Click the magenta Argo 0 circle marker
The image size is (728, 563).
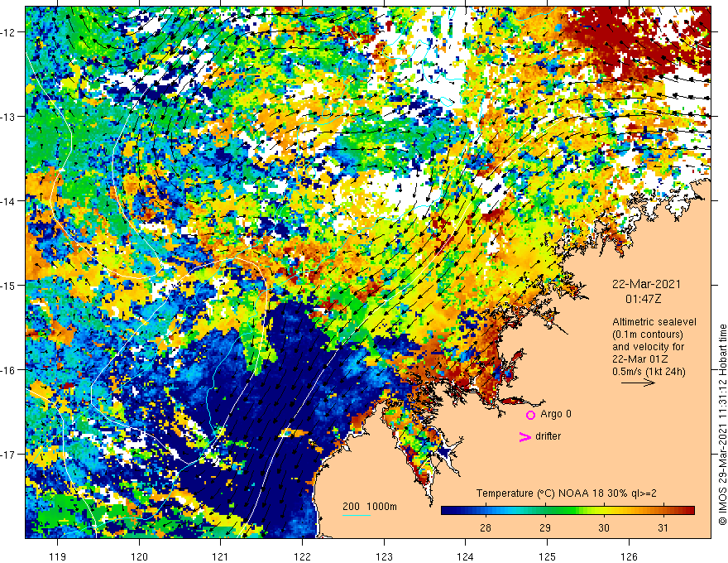(x=530, y=415)
